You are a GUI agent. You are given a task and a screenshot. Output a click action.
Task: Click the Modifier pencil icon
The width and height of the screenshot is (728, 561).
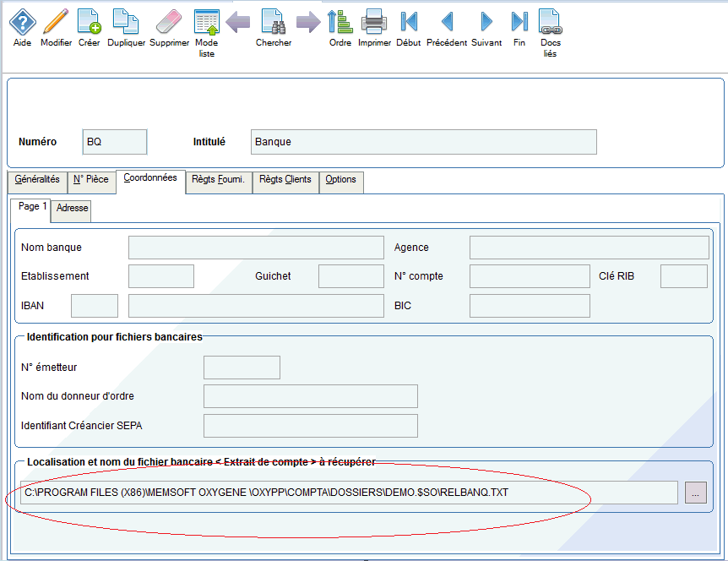(56, 21)
